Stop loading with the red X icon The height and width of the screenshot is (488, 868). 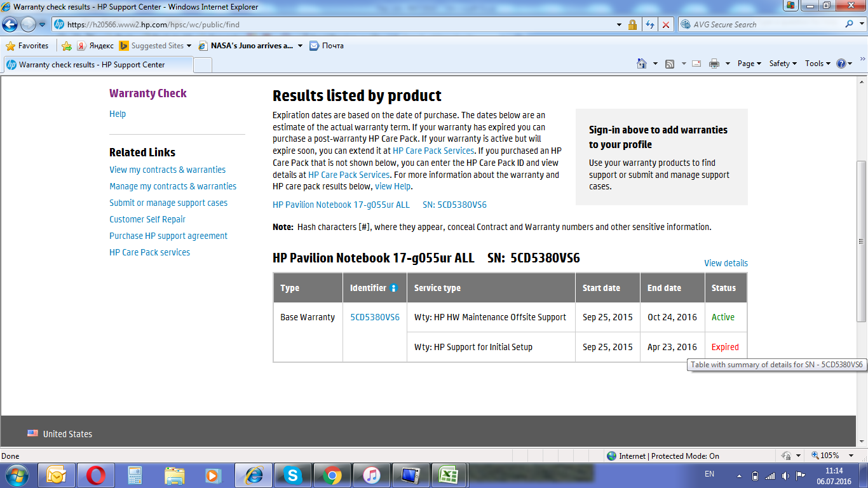coord(666,25)
